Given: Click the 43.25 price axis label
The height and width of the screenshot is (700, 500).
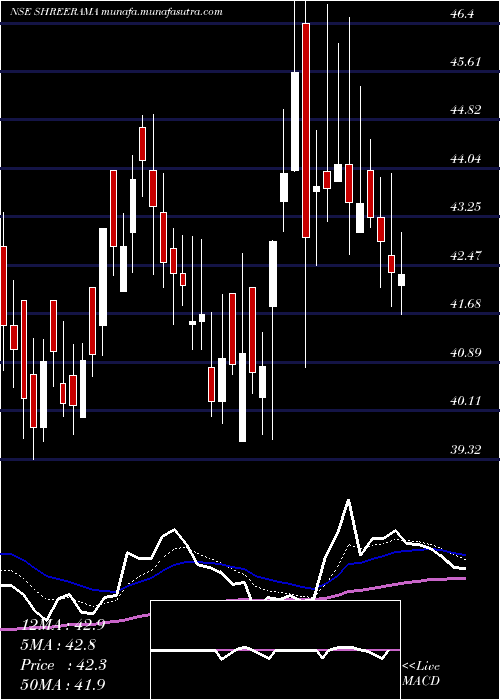Looking at the screenshot, I should [x=466, y=207].
